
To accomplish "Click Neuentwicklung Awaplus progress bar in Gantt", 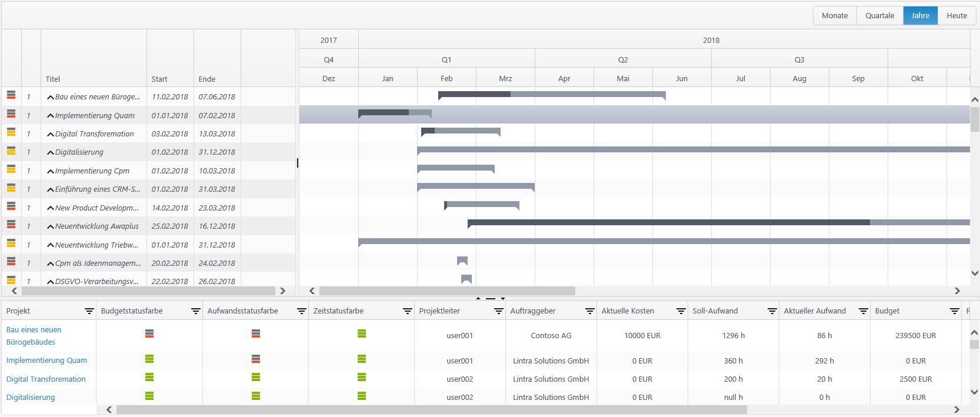I will click(x=668, y=222).
